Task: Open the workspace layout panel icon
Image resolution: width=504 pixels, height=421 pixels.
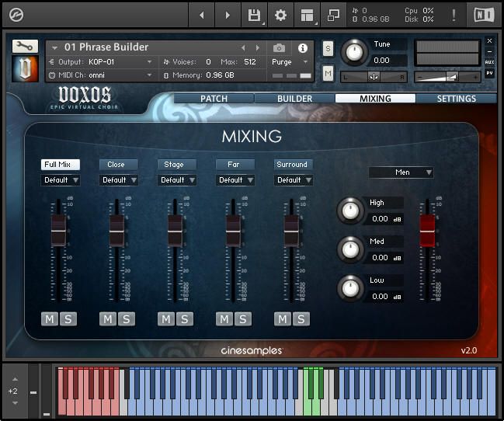Action: (x=307, y=15)
